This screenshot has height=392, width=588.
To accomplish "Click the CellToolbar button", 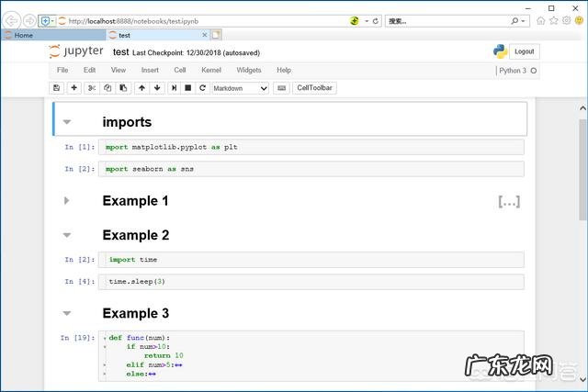I will (316, 88).
